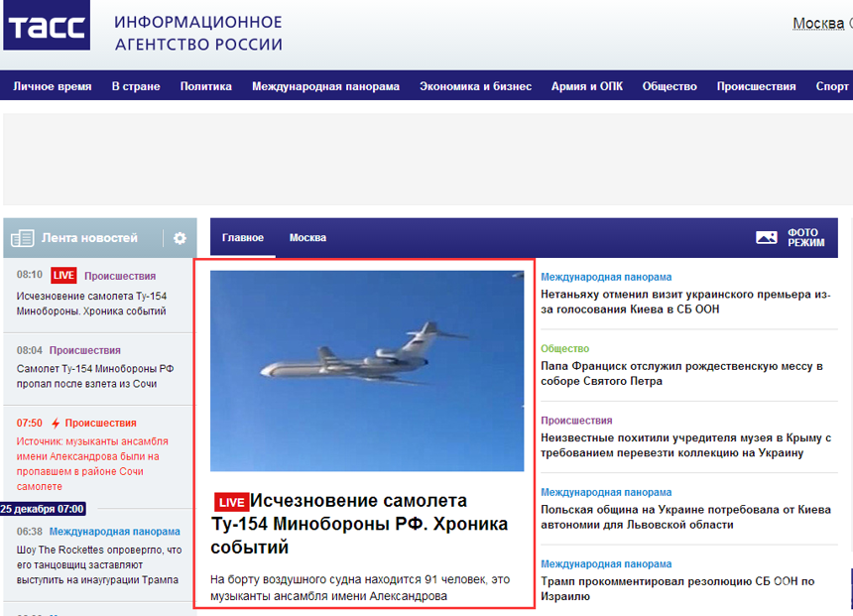This screenshot has width=853, height=616.
Task: Click the photo mode picture icon
Action: [767, 237]
